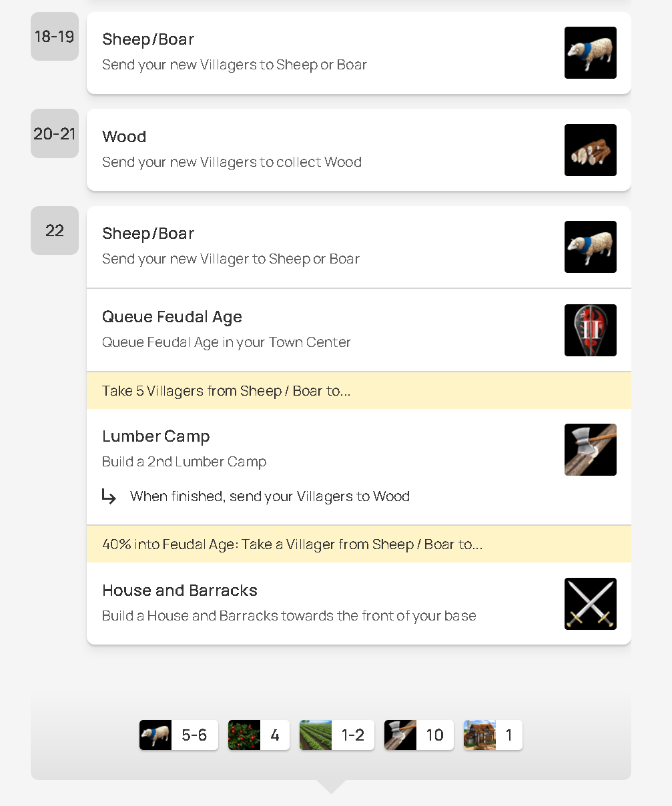This screenshot has height=806, width=672.
Task: Select the 20-21 population badge
Action: click(55, 134)
